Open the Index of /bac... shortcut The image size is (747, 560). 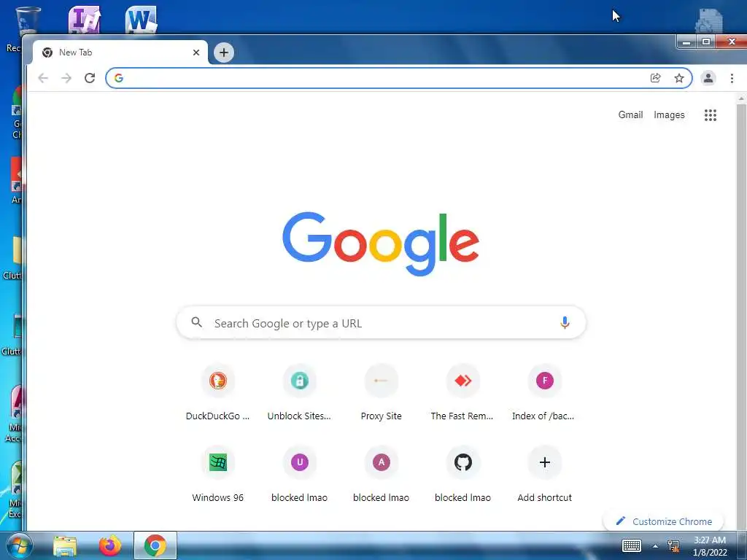tap(544, 392)
